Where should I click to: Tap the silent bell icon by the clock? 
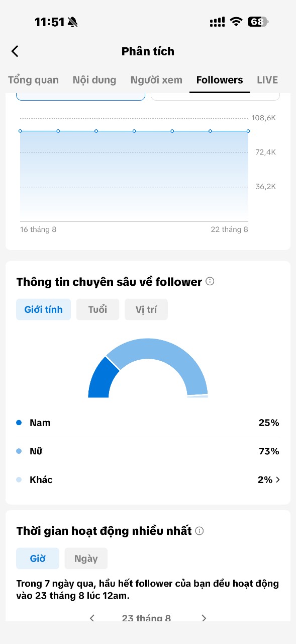pos(73,22)
